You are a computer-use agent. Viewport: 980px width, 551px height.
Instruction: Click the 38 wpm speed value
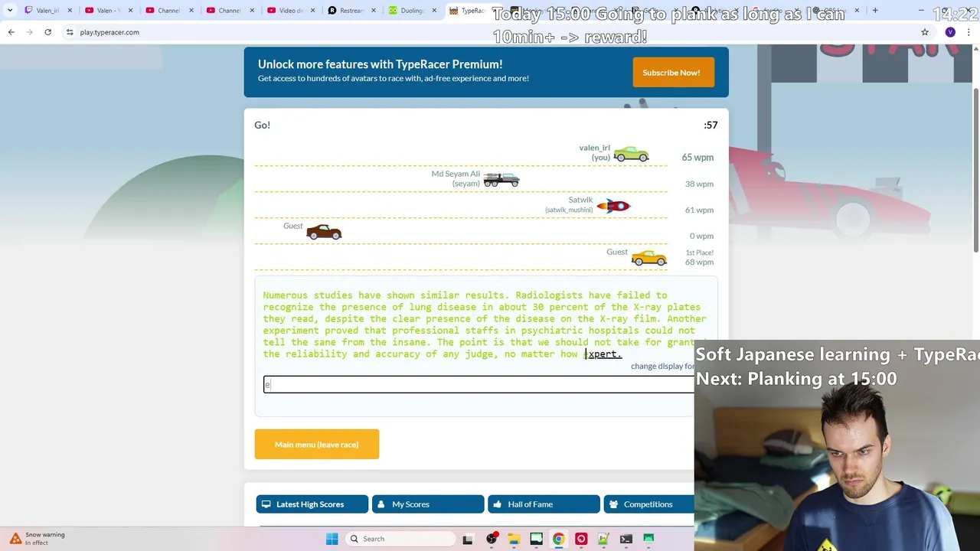pyautogui.click(x=699, y=184)
